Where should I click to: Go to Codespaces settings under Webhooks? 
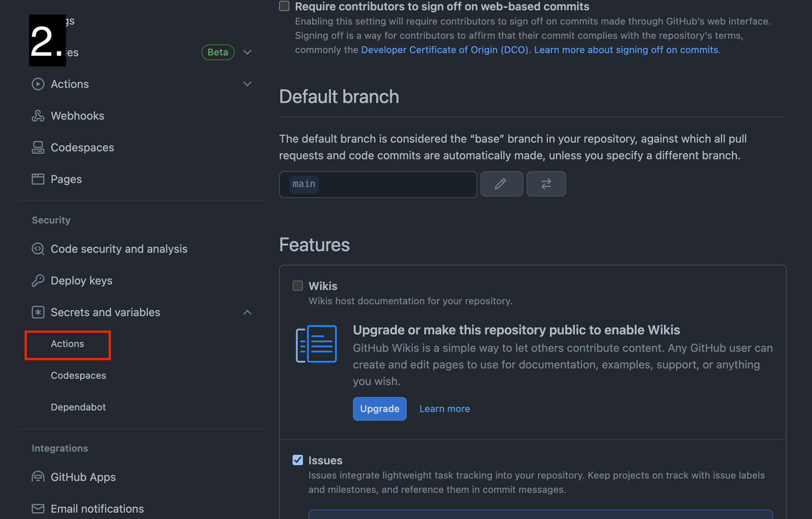click(x=82, y=147)
